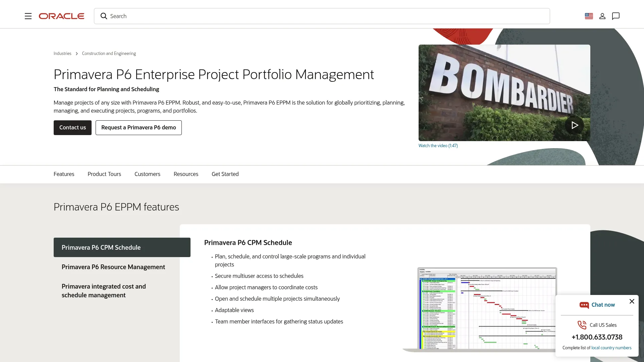Click the +1.800.633.0738 phone number
This screenshot has height=362, width=644.
(597, 337)
